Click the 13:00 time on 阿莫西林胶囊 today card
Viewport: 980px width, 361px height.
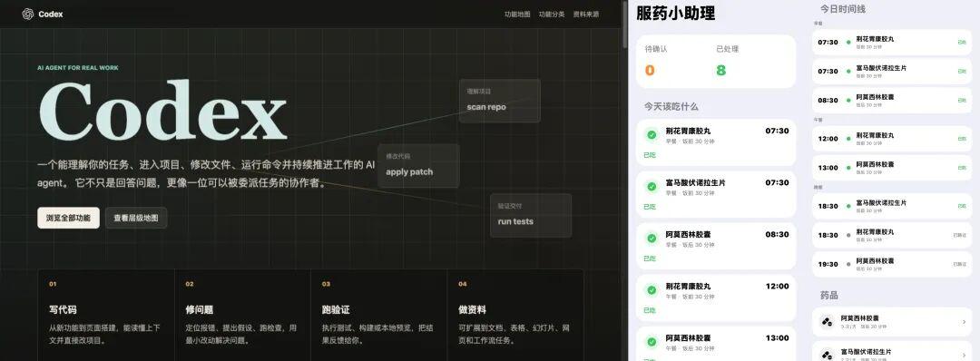tap(777, 338)
